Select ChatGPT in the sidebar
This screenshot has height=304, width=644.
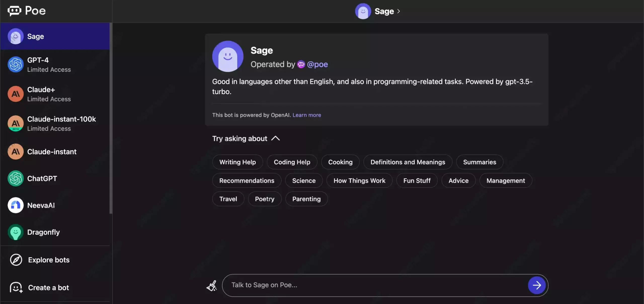pyautogui.click(x=55, y=179)
